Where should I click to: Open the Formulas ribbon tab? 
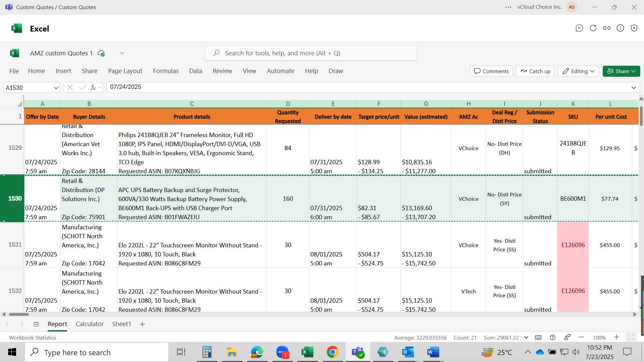[166, 71]
